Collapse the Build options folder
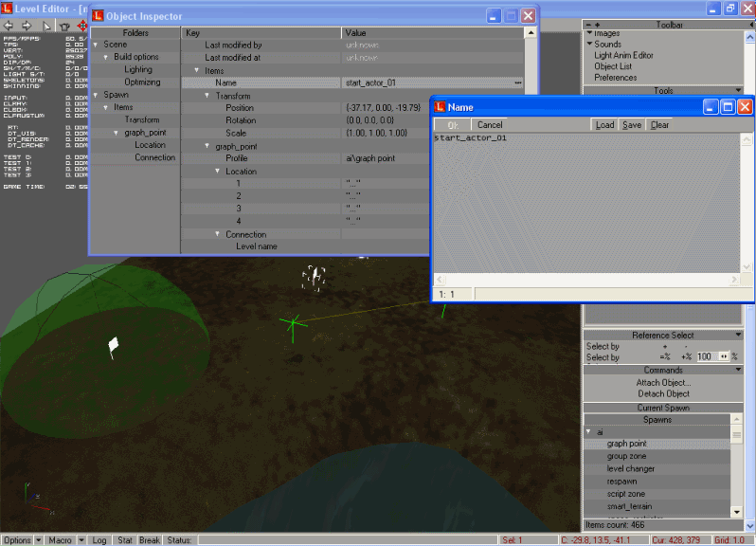756x546 pixels. 105,58
